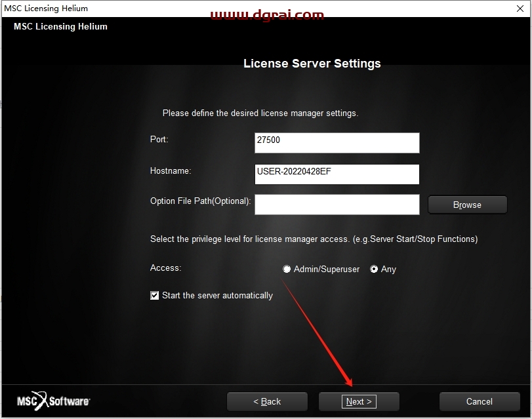
Task: Click the 'Port:' label
Action: tap(159, 139)
